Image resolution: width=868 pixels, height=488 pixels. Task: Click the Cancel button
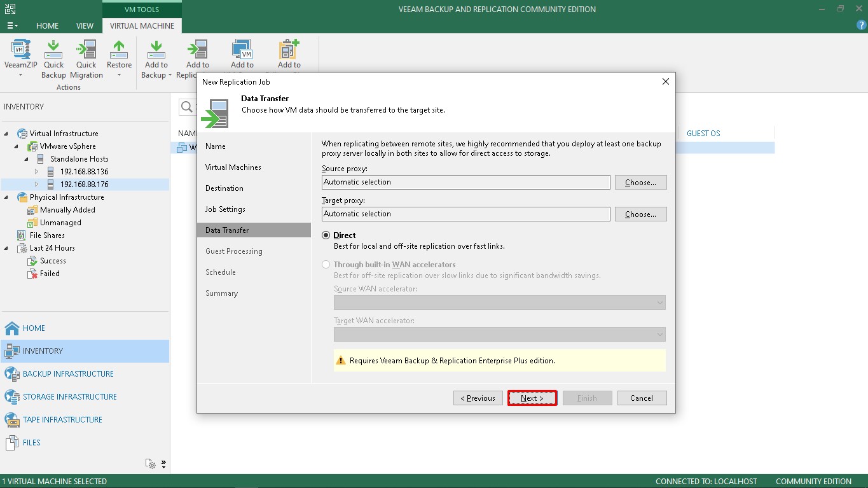pos(642,398)
